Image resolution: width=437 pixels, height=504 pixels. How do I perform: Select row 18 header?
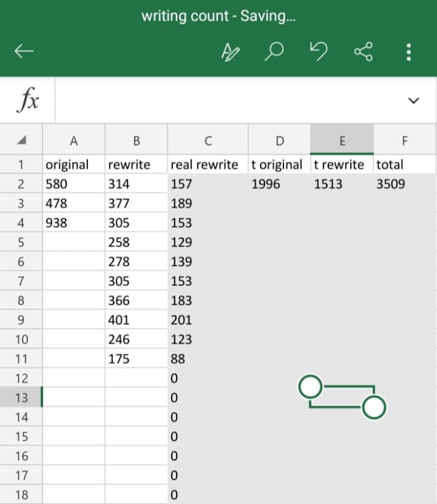coord(21,495)
